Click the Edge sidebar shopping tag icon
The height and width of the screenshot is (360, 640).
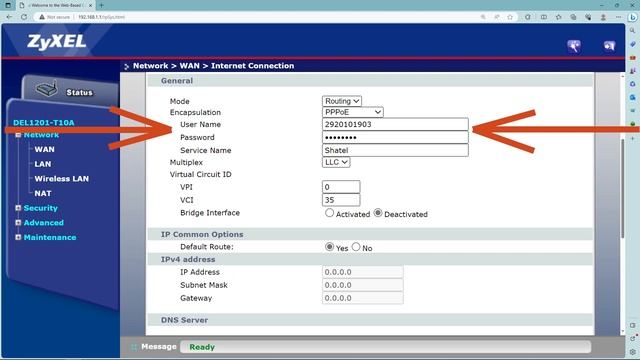[x=632, y=44]
